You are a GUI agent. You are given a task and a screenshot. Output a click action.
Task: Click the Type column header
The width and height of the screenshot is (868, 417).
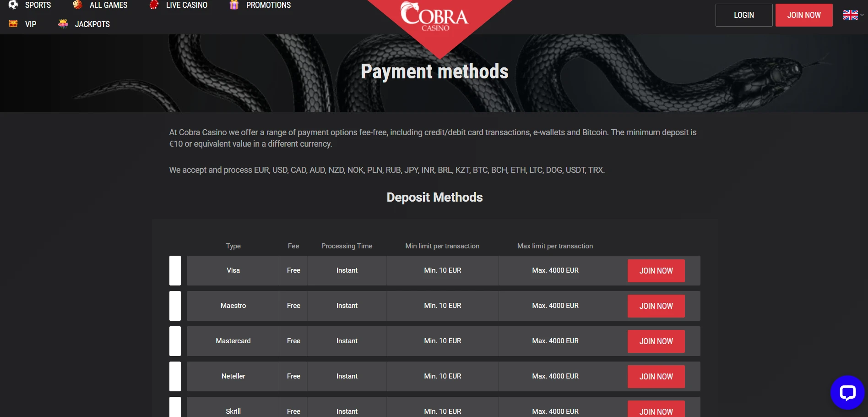(x=233, y=246)
